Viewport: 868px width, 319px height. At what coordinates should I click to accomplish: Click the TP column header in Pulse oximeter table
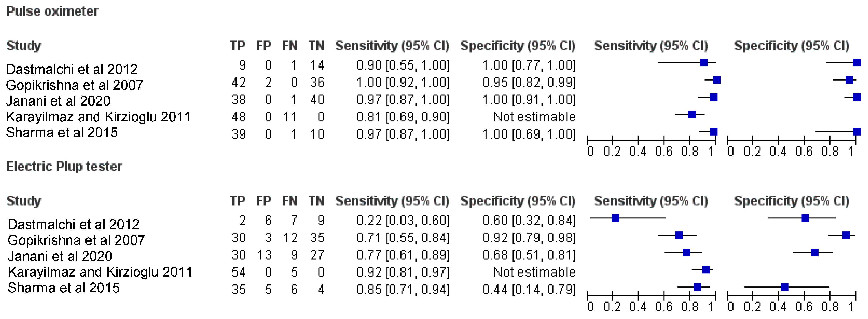(238, 46)
